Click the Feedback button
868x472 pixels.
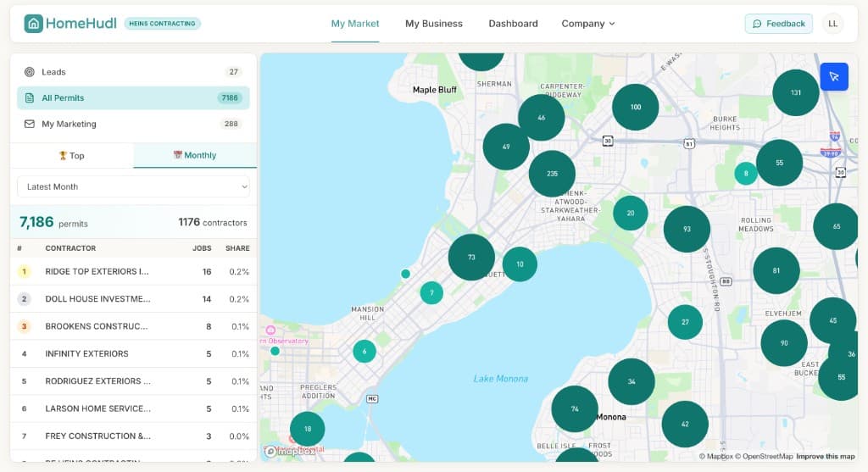[778, 24]
